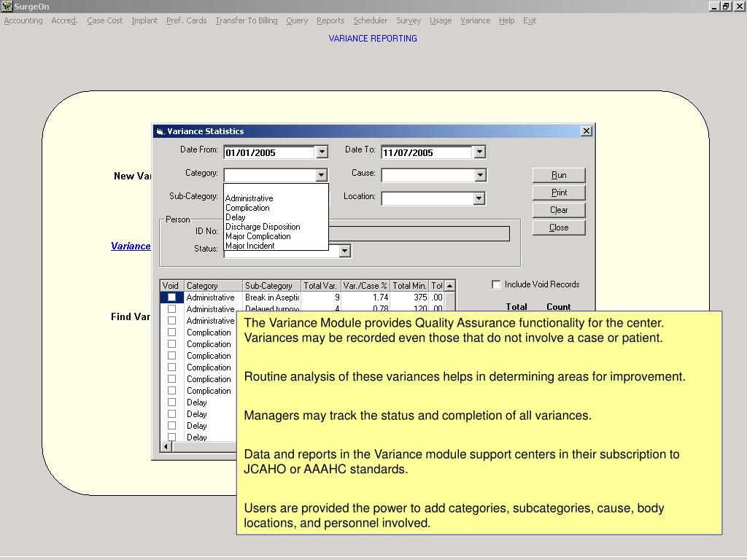Tick Void checkbox for Break in Aseptic row
This screenshot has width=747, height=560.
(x=171, y=297)
